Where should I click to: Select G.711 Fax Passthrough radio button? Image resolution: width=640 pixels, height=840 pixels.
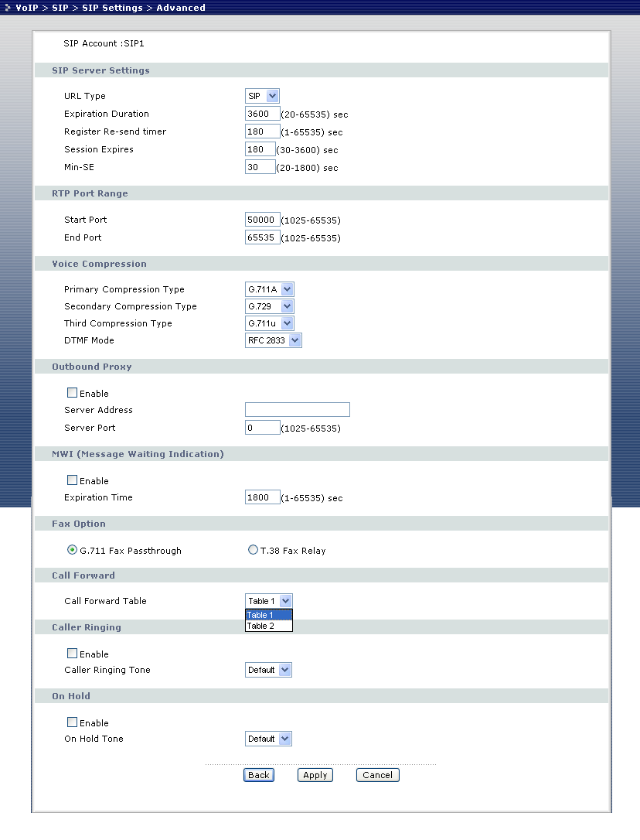73,550
